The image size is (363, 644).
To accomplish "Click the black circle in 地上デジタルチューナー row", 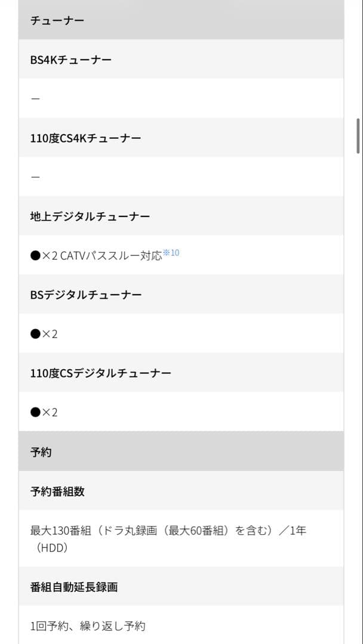I will coord(35,255).
